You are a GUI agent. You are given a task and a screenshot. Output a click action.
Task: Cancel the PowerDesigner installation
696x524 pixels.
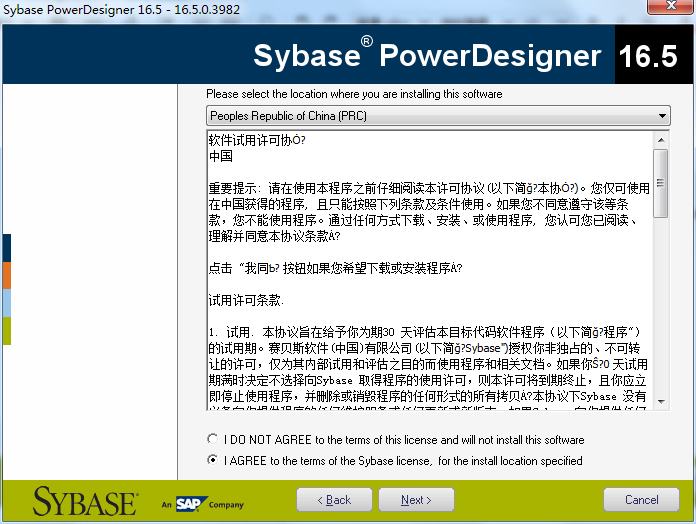tap(641, 500)
